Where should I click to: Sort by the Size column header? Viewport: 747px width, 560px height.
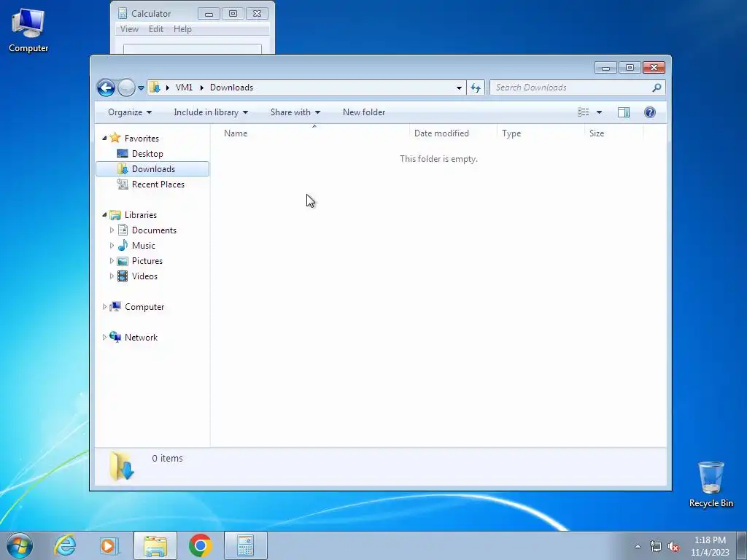pyautogui.click(x=614, y=133)
